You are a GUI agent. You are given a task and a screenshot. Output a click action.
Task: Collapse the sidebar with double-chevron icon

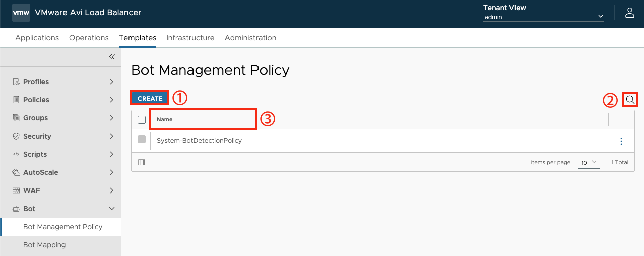tap(112, 57)
